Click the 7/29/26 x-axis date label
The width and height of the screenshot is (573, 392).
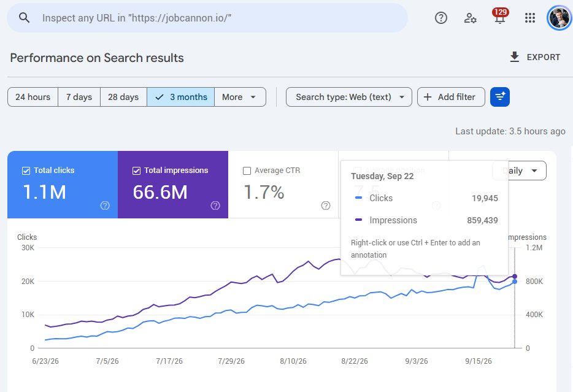231,361
